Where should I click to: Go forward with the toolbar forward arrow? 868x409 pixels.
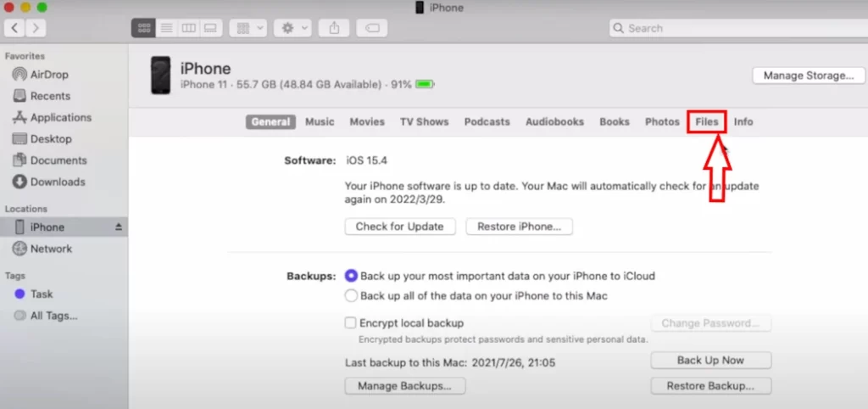36,28
